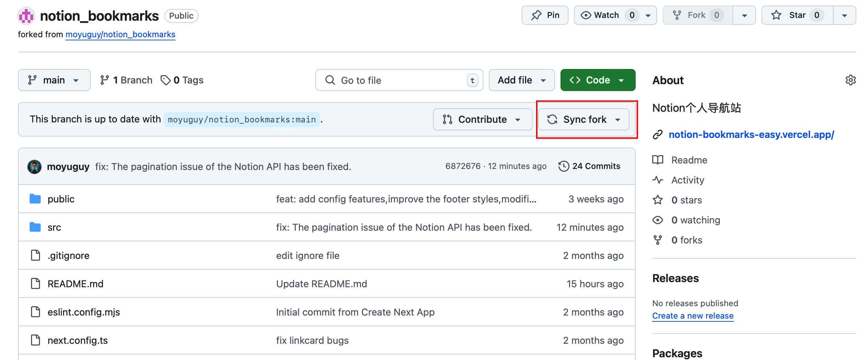Screen dimensions: 868x360
Task: Open the repository settings gear in About
Action: pyautogui.click(x=850, y=80)
